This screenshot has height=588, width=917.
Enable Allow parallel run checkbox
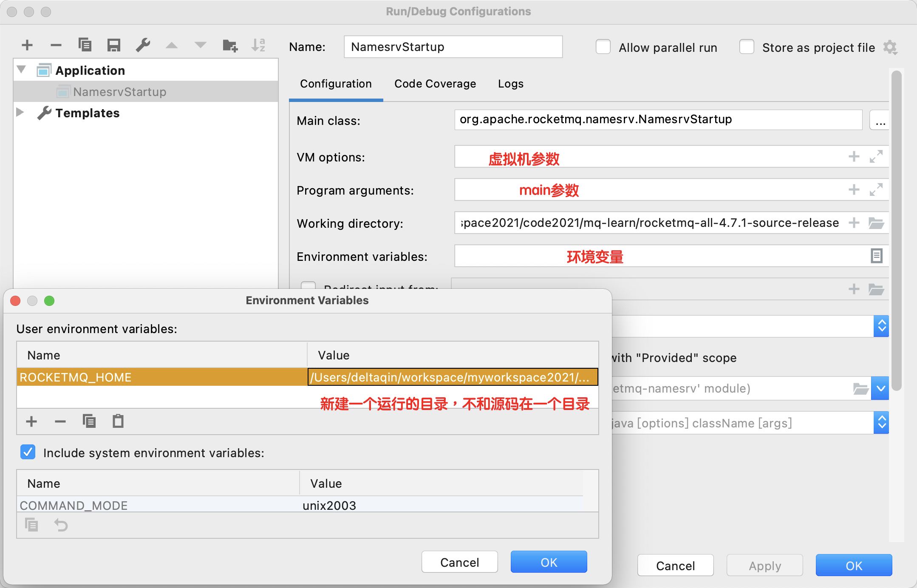pyautogui.click(x=603, y=47)
